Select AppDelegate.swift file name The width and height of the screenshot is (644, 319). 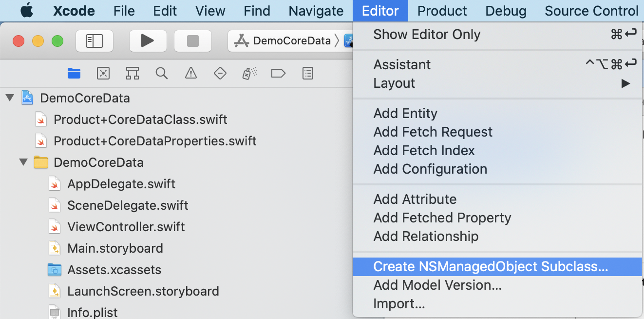tap(121, 184)
